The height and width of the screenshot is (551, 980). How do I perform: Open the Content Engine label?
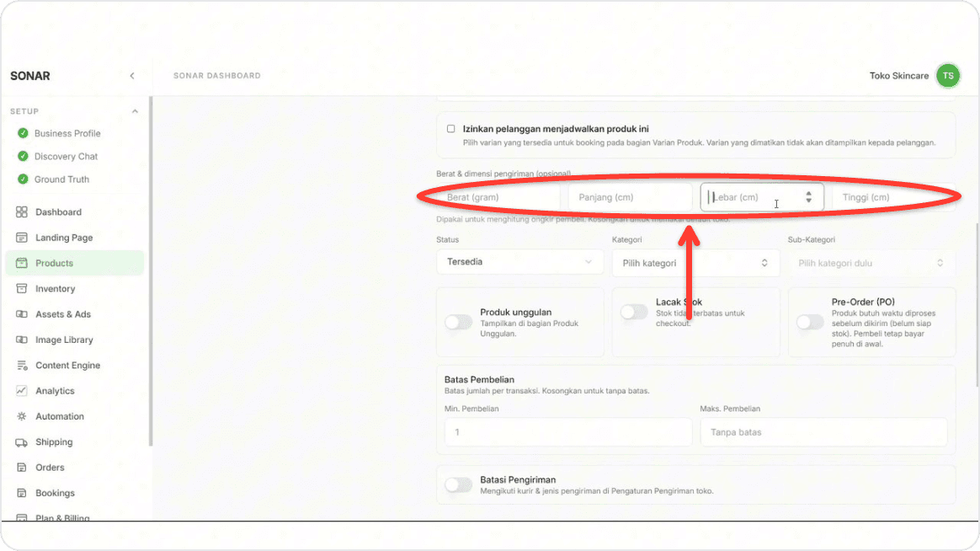point(68,366)
